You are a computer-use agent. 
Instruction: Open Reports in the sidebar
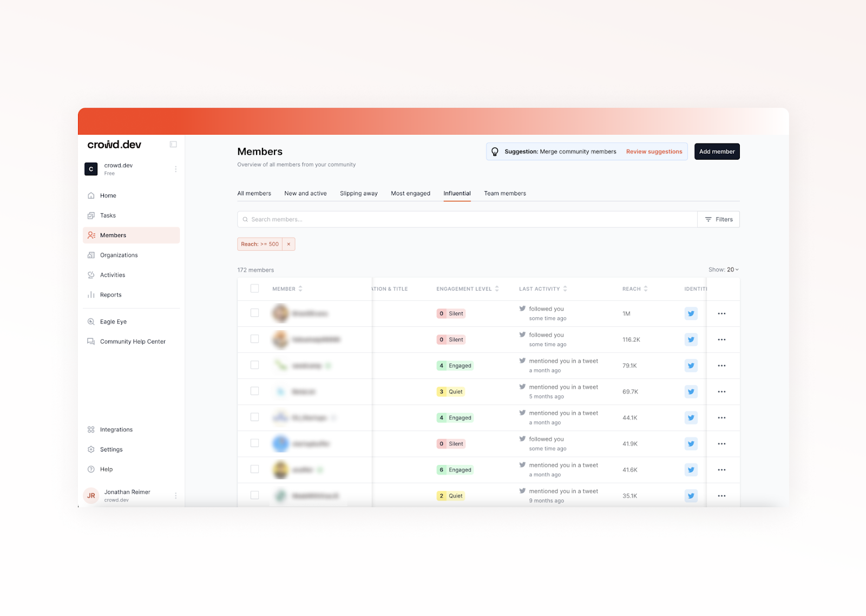coord(131,295)
